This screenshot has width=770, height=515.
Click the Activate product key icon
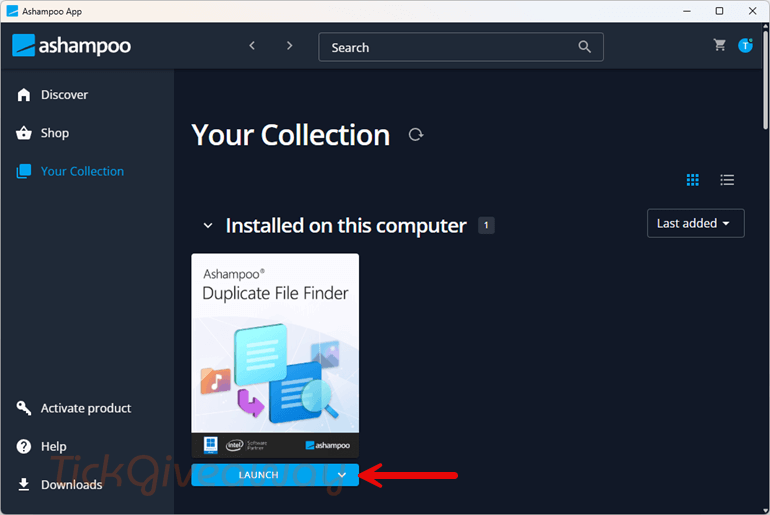(24, 408)
